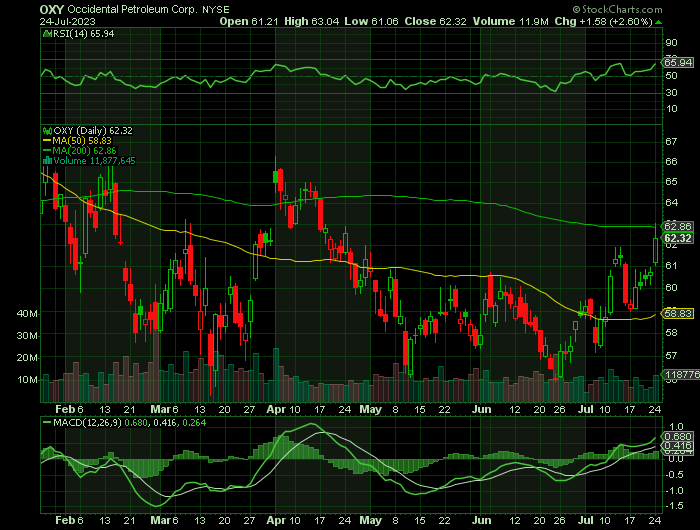Image resolution: width=700 pixels, height=530 pixels.
Task: Select the OXY ticker symbol in header
Action: [x=52, y=9]
